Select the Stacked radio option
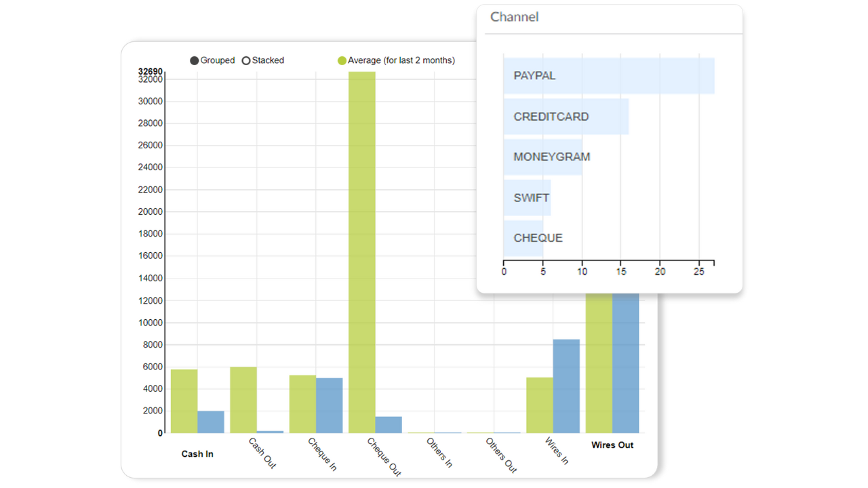The image size is (868, 488). (263, 60)
